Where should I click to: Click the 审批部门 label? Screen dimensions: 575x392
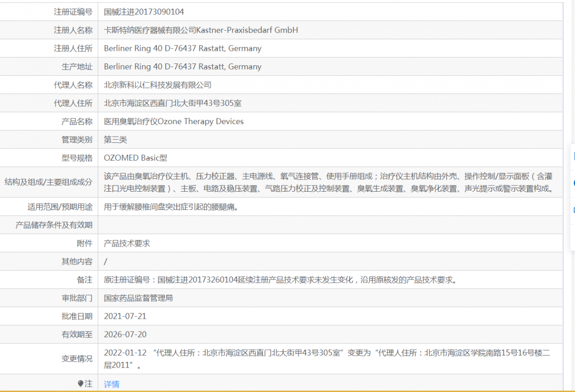[x=77, y=298]
